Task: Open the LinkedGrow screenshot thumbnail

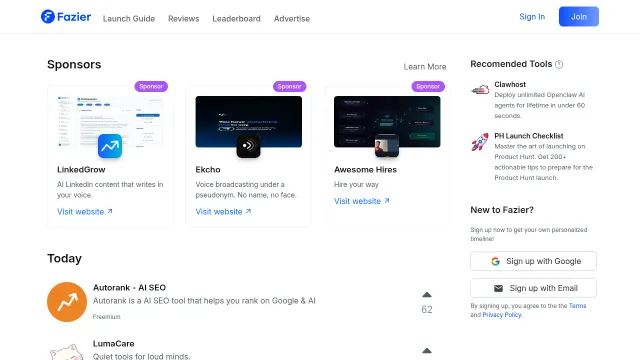Action: tap(110, 122)
